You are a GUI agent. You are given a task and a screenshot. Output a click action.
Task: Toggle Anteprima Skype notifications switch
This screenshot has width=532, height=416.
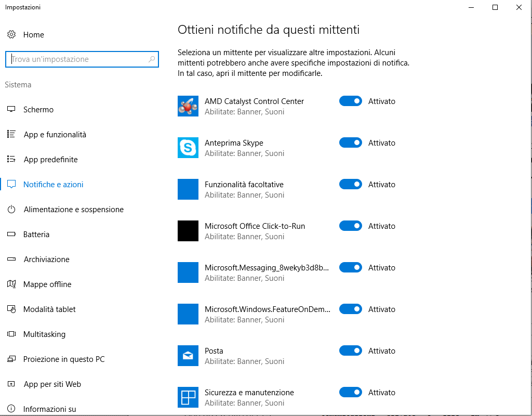351,142
